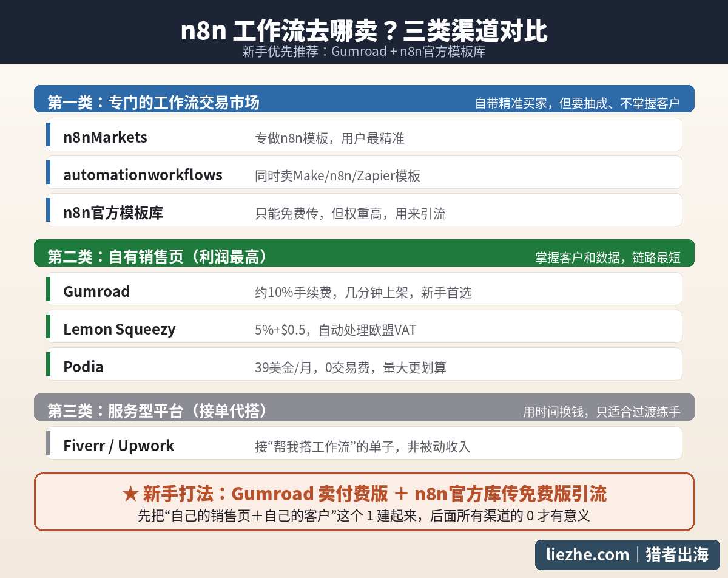Select the header '第一类：专门的工作流交易市场'
The width and height of the screenshot is (728, 578).
coord(153,103)
